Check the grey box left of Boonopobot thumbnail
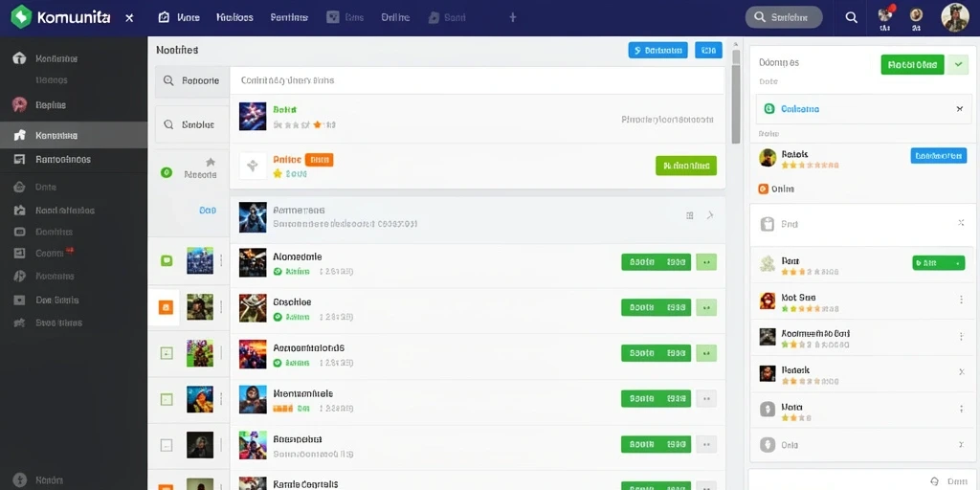Screen dimensions: 980x490 (167, 445)
